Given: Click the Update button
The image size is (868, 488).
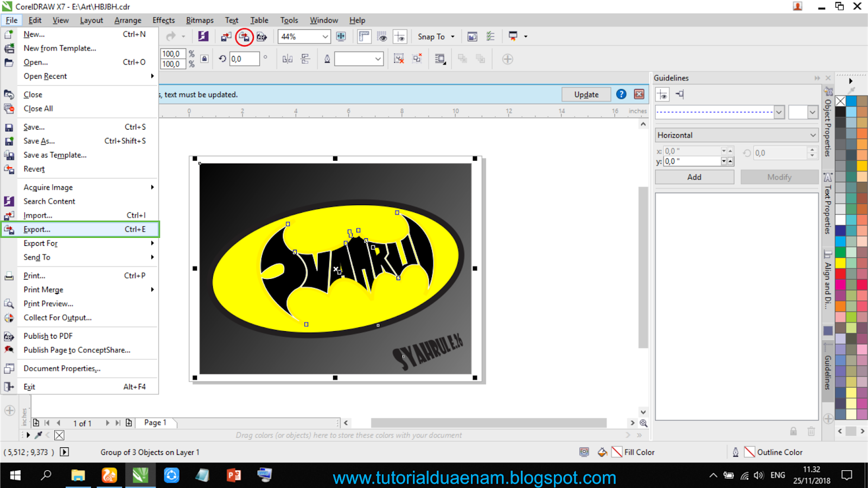Looking at the screenshot, I should point(586,94).
